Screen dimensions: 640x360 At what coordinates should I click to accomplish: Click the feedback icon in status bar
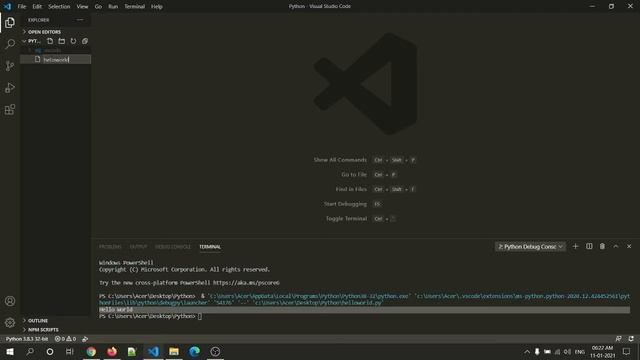point(618,339)
